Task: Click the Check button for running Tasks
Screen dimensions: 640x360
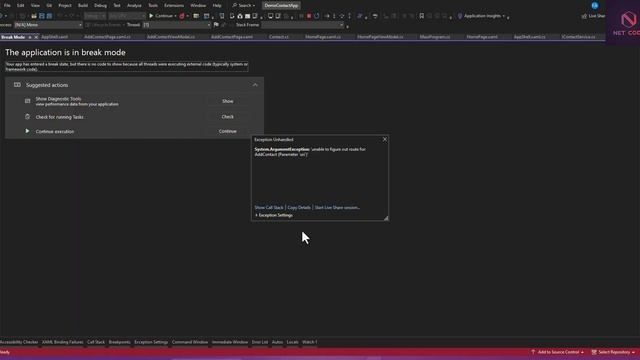Action: coord(227,117)
